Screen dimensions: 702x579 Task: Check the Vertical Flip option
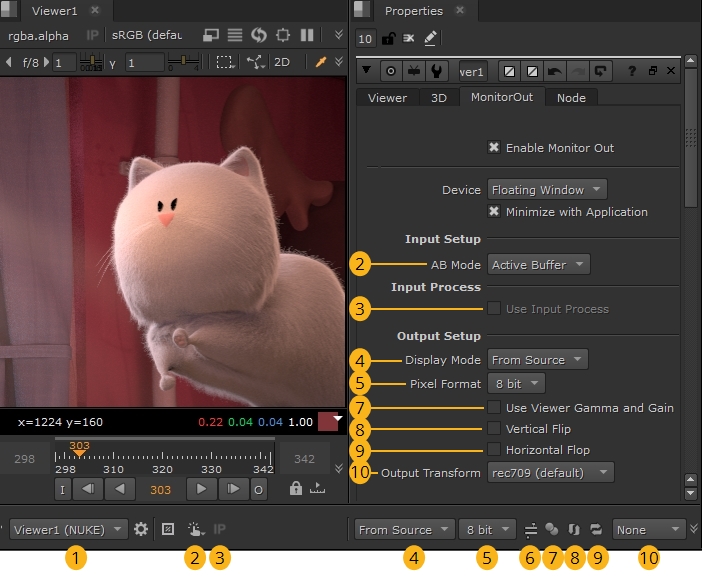tap(494, 429)
